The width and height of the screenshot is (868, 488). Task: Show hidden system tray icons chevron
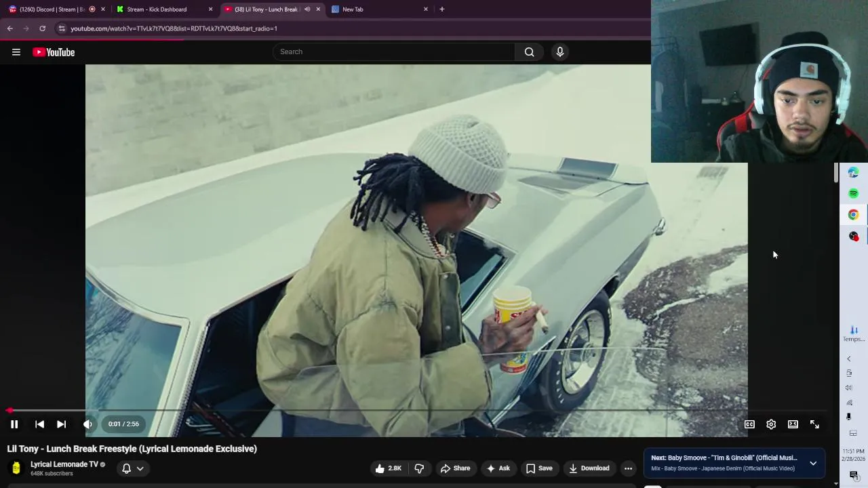click(848, 359)
